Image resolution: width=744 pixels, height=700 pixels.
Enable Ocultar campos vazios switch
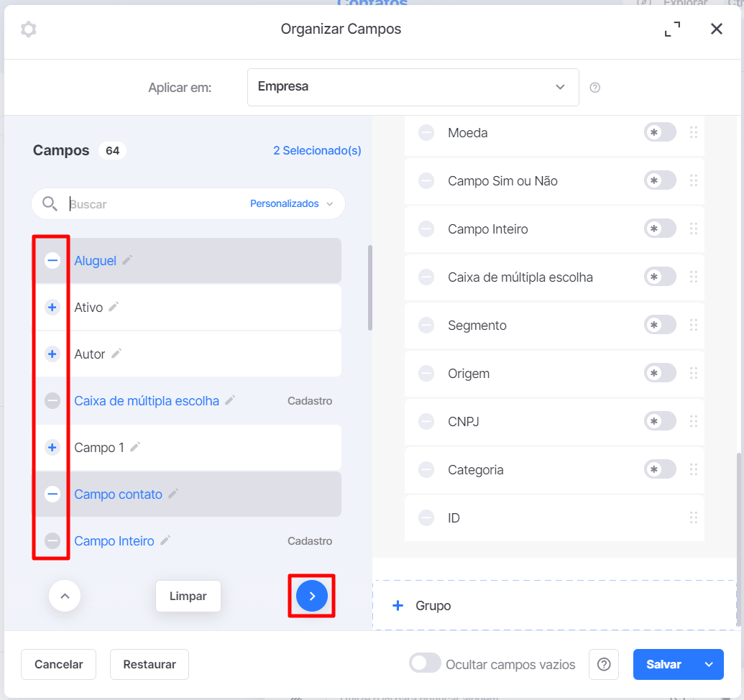point(425,663)
